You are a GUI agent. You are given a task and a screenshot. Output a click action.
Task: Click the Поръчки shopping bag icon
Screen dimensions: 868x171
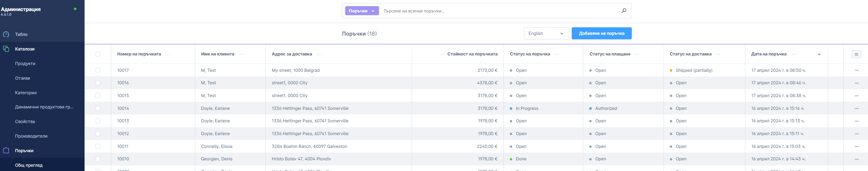tap(6, 150)
